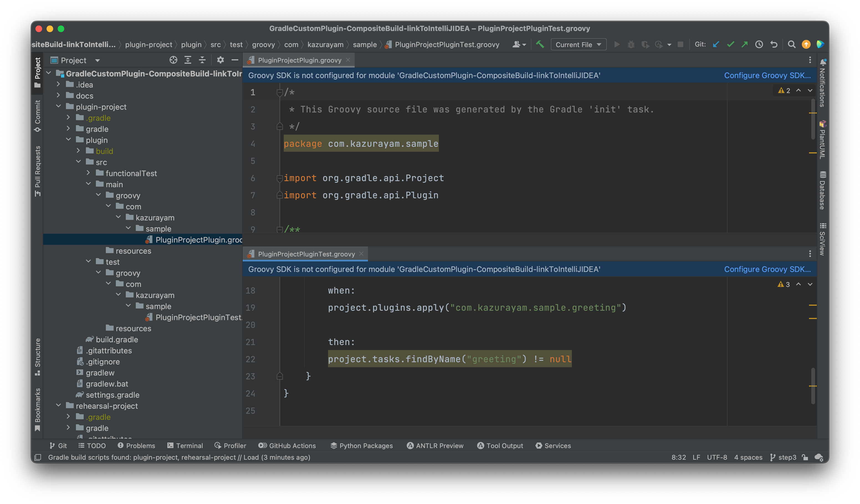Click the orange IDE update icon
This screenshot has height=504, width=860.
tap(806, 44)
